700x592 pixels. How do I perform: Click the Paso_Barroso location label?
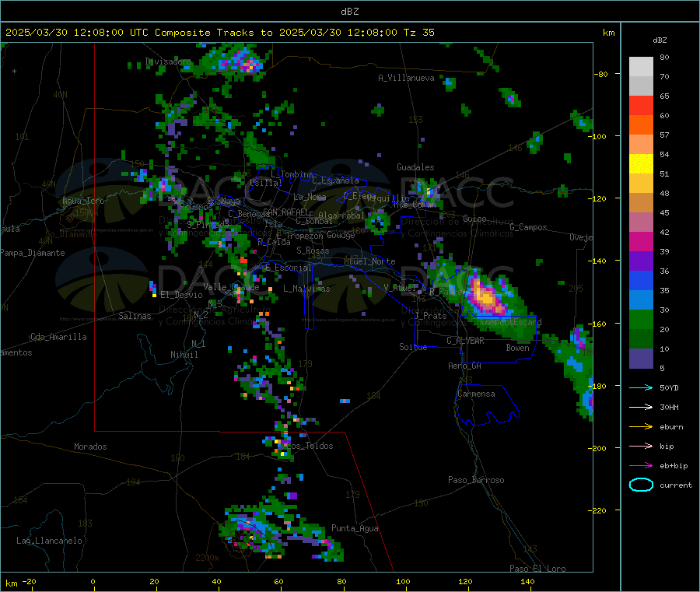tap(476, 480)
